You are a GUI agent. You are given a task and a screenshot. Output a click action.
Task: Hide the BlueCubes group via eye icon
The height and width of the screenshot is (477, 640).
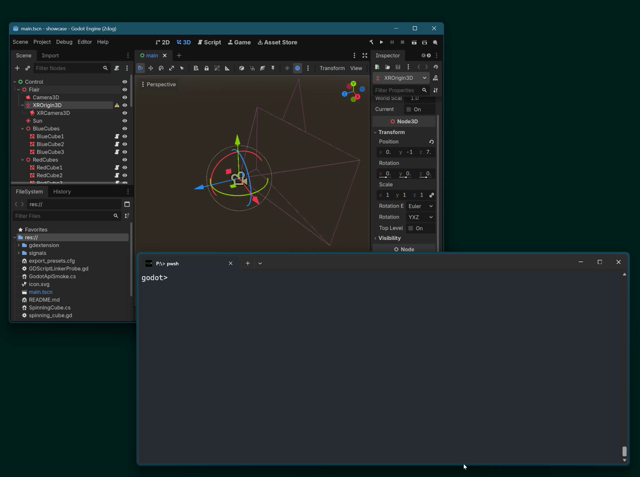[x=124, y=129]
